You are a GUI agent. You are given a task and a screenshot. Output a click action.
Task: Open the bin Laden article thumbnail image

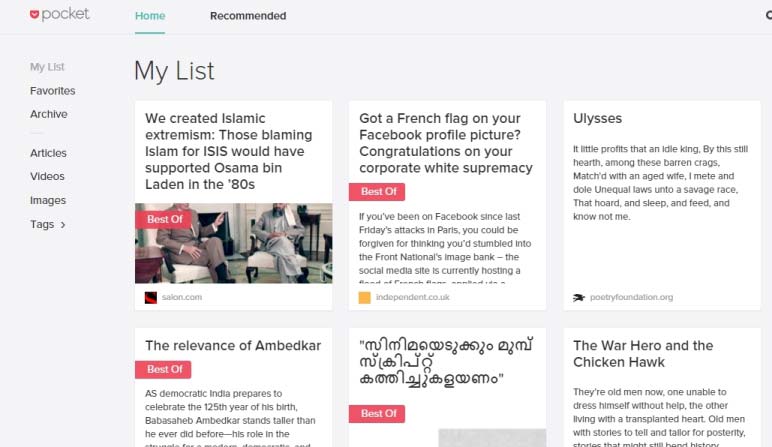pyautogui.click(x=233, y=243)
